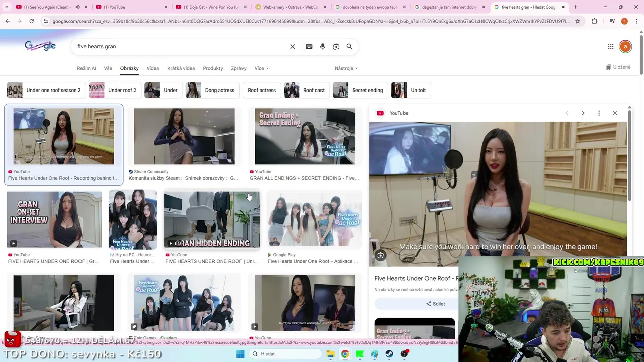
Task: Select the Roof actress chip
Action: pos(262,90)
